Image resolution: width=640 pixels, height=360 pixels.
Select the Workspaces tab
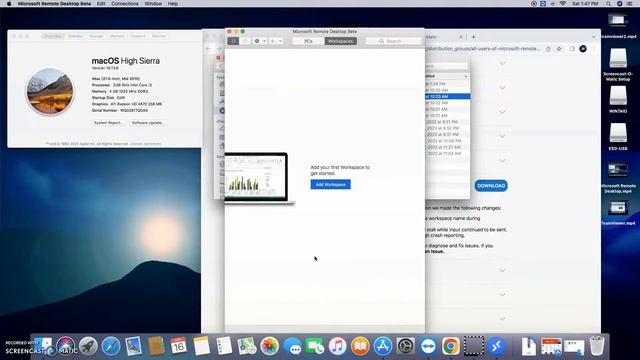(x=340, y=41)
